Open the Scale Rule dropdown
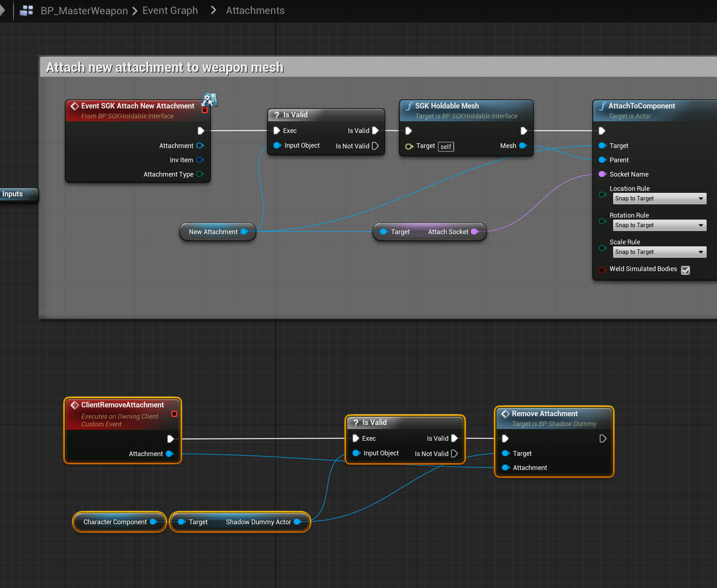The height and width of the screenshot is (588, 717). pos(659,252)
